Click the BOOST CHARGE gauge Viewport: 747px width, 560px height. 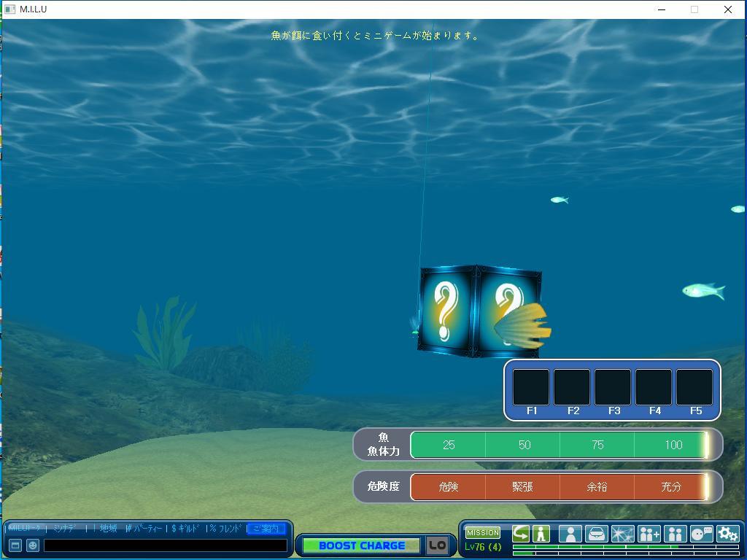361,545
